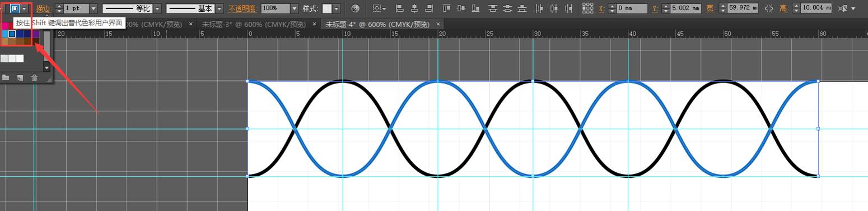Open the stroke weight dropdown arrow
This screenshot has width=868, height=211.
[93, 9]
